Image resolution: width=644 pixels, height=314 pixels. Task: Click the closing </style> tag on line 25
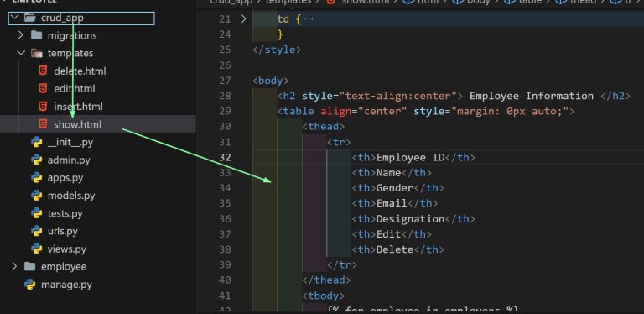coord(277,50)
